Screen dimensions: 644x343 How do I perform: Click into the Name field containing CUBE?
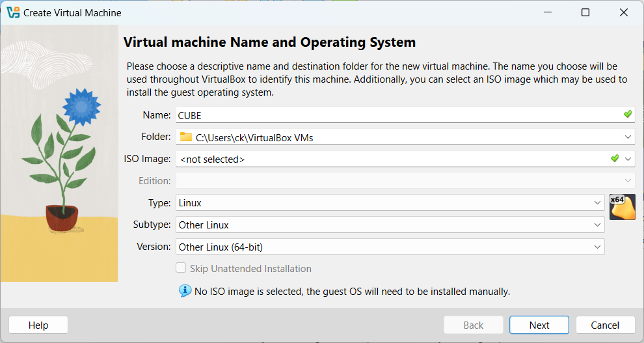pos(390,115)
